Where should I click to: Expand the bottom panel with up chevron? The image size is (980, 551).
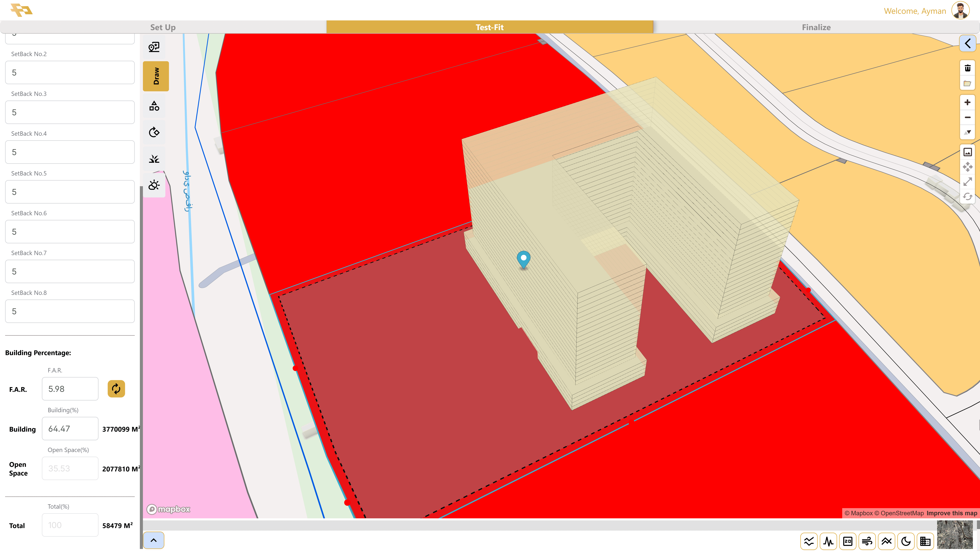tap(154, 540)
